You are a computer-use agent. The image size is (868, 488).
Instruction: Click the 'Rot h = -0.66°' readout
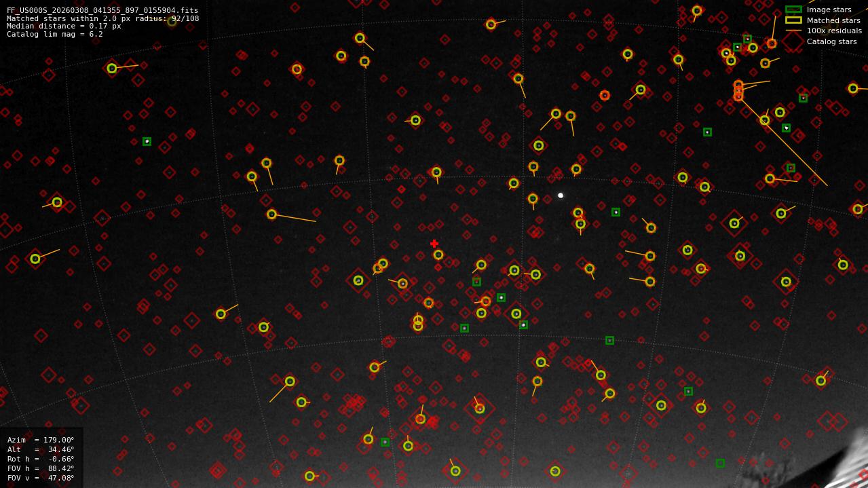pyautogui.click(x=41, y=459)
